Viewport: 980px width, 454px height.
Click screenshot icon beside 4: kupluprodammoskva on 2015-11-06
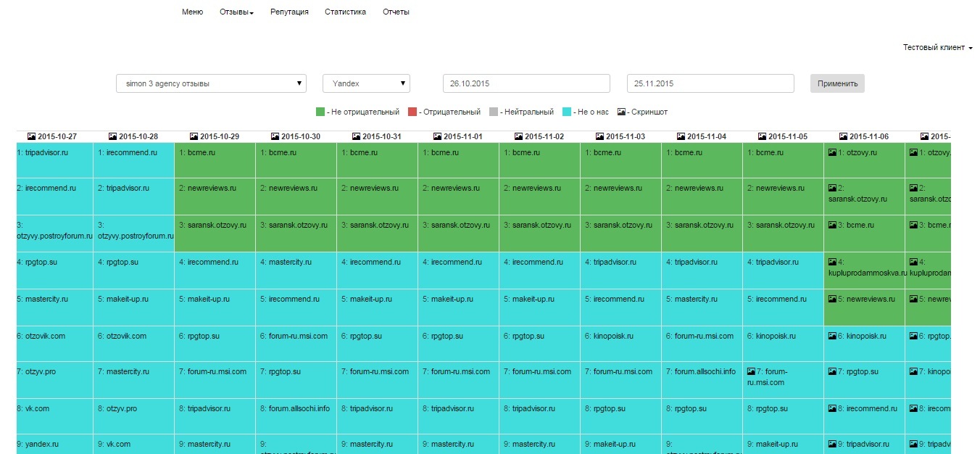coord(832,263)
